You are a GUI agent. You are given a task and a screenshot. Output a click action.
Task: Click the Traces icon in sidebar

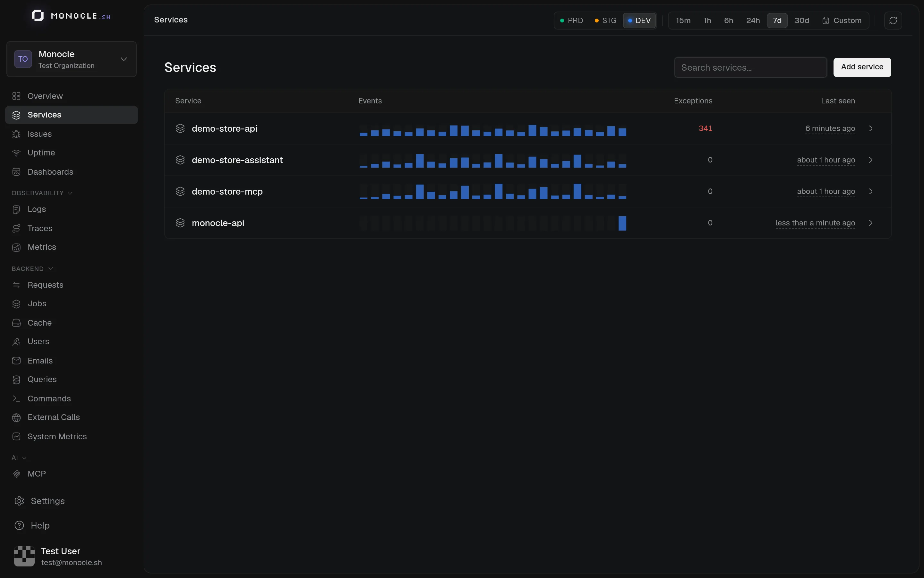16,228
